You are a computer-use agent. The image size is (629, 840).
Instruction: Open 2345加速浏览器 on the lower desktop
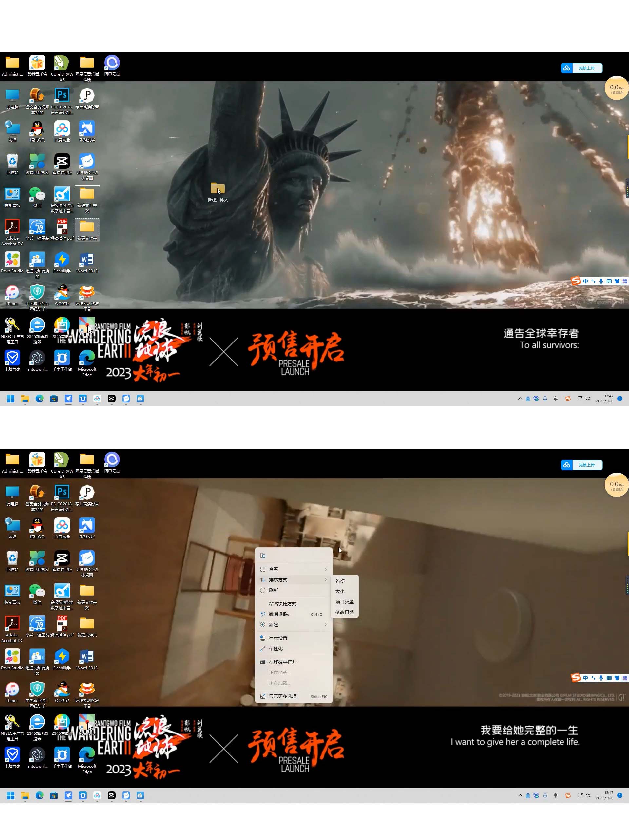[37, 728]
